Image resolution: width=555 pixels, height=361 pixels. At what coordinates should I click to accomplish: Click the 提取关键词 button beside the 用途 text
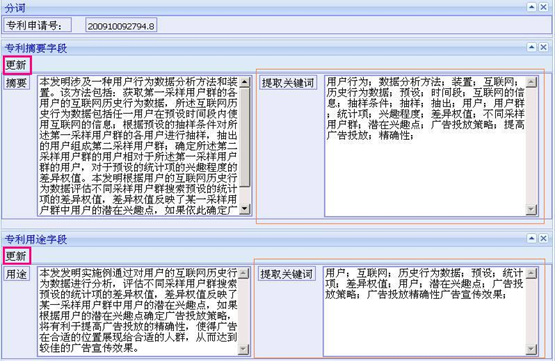(x=286, y=274)
